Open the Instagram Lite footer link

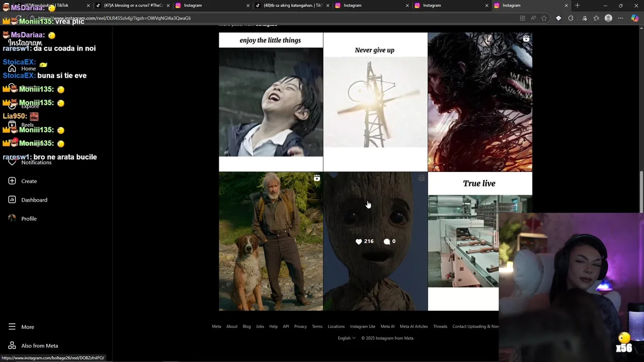coord(363,326)
